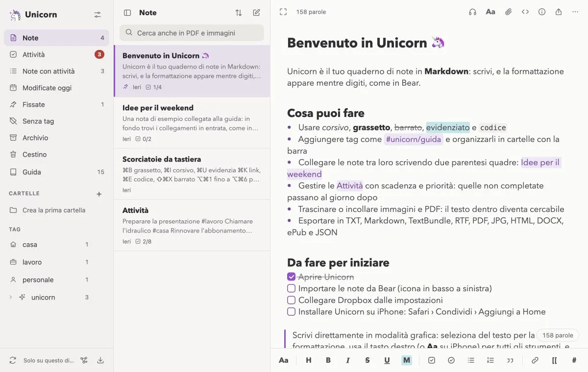The image size is (588, 372).
Task: Open Note con attività section
Action: [56, 71]
